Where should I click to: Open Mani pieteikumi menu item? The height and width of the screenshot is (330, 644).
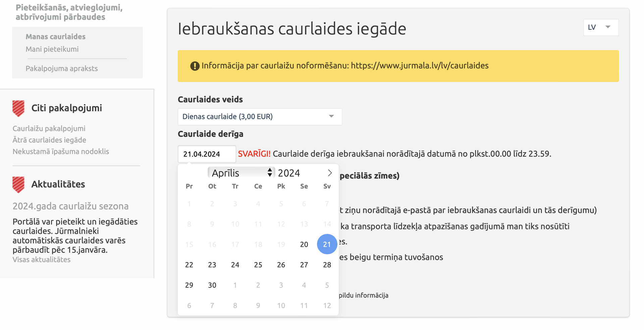coord(52,49)
